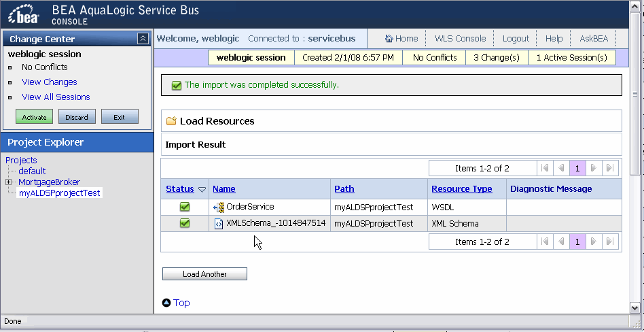644x332 pixels.
Task: Go to first page in the lower pager
Action: pyautogui.click(x=545, y=242)
